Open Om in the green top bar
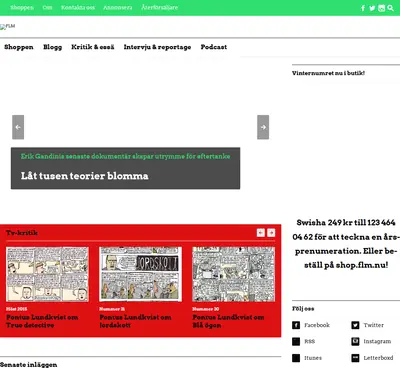Viewport: 400px width, 368px height. (x=47, y=7)
